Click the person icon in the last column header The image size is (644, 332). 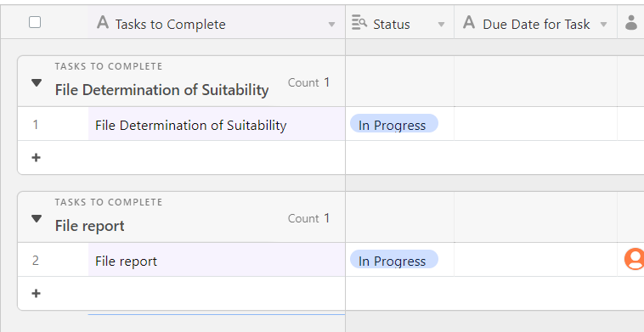click(631, 23)
